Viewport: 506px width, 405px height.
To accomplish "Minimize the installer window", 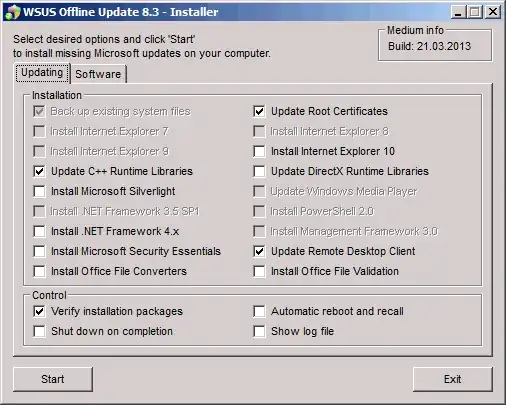I will click(459, 12).
